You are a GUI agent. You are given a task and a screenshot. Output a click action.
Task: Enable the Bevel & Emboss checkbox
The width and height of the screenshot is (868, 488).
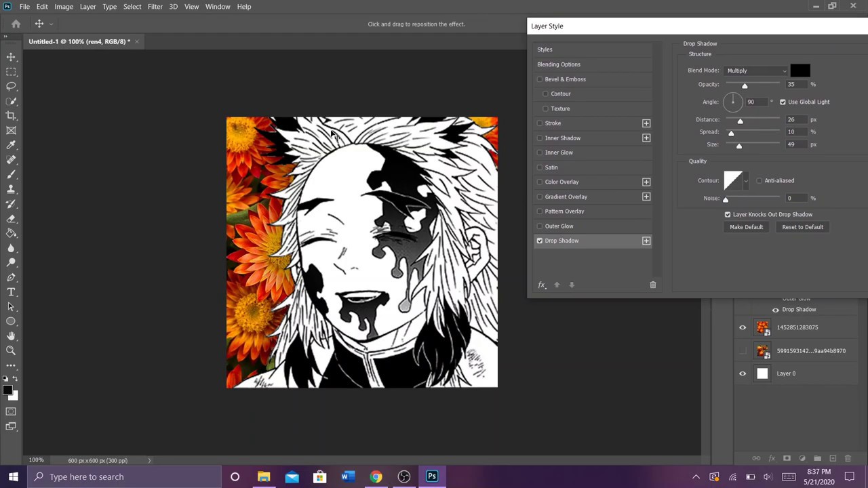540,79
